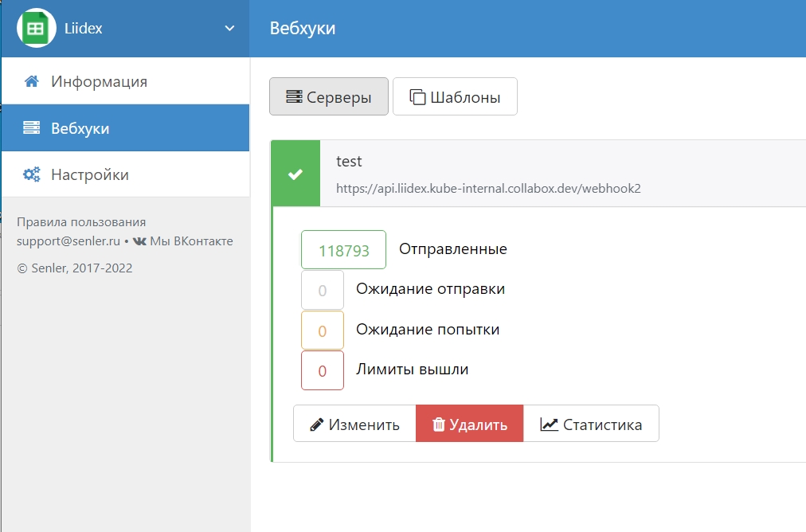
Task: Switch to the Шаблоны tab
Action: pyautogui.click(x=455, y=97)
